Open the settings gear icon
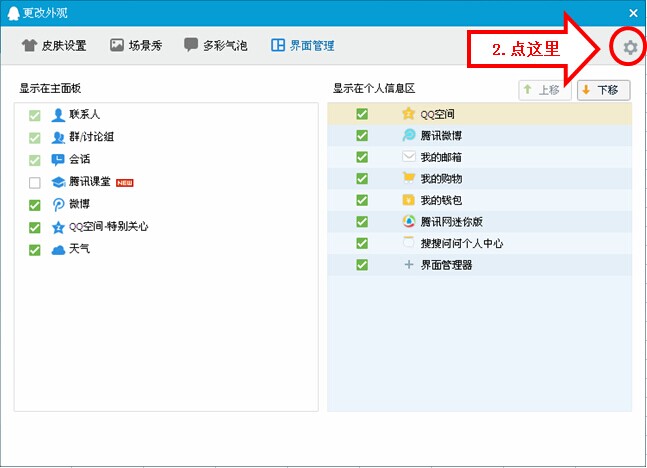647x468 pixels. [630, 47]
